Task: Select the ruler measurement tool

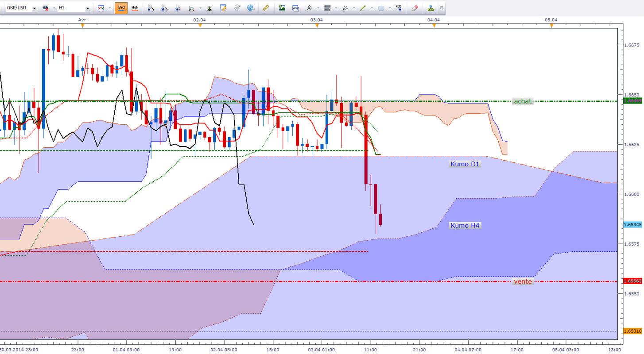Action: (266, 8)
